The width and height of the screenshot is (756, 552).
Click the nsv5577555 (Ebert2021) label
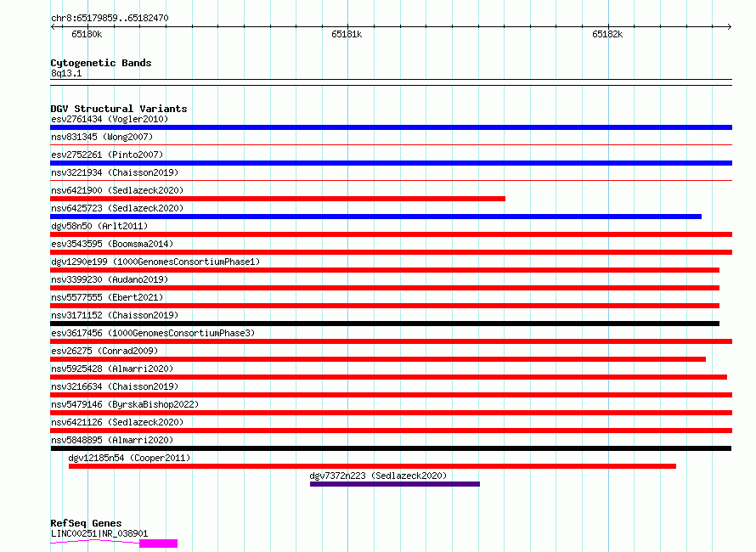click(x=107, y=297)
